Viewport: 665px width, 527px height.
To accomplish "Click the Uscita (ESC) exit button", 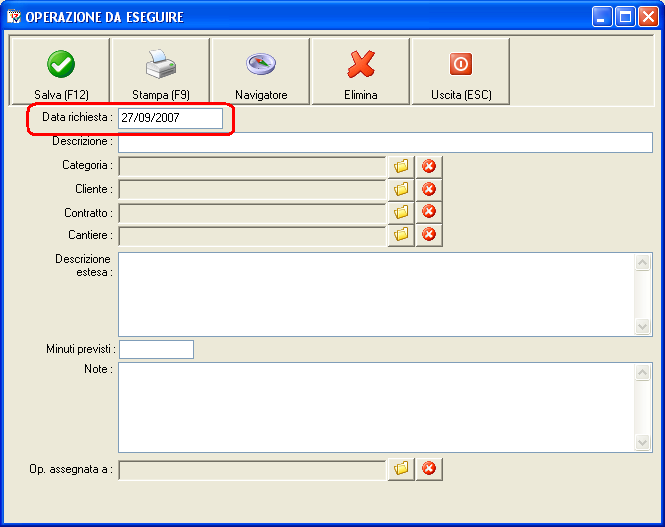I will 461,71.
